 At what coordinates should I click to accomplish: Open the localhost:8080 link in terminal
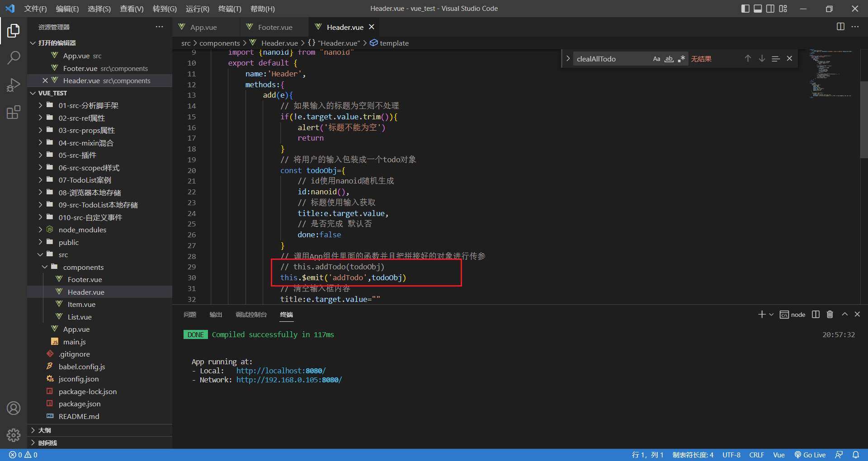281,371
